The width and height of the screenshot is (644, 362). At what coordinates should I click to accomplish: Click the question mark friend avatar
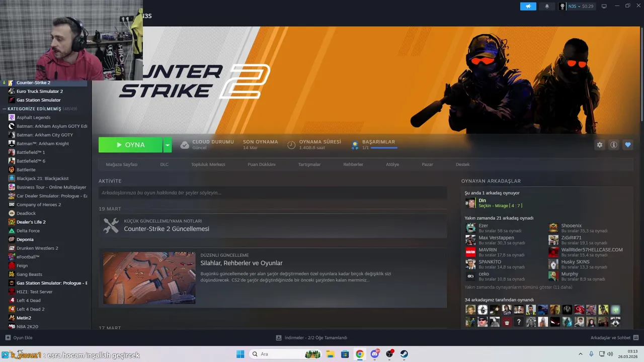point(519,322)
